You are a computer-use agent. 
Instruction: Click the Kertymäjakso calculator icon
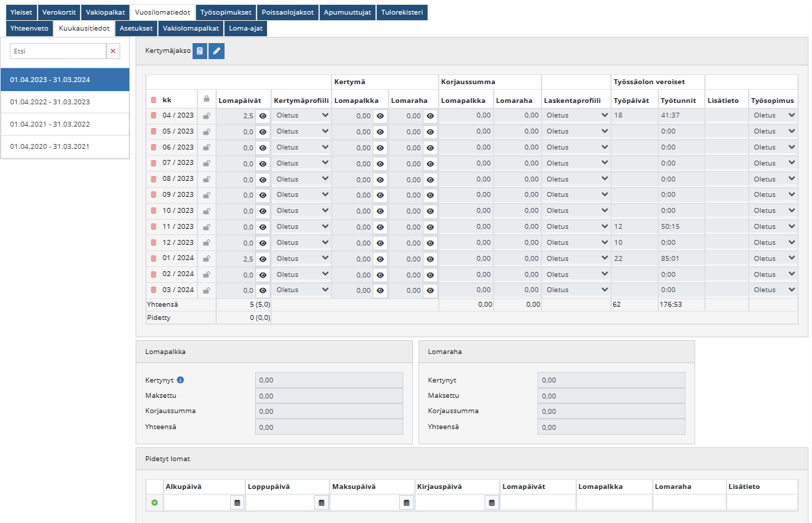click(200, 51)
